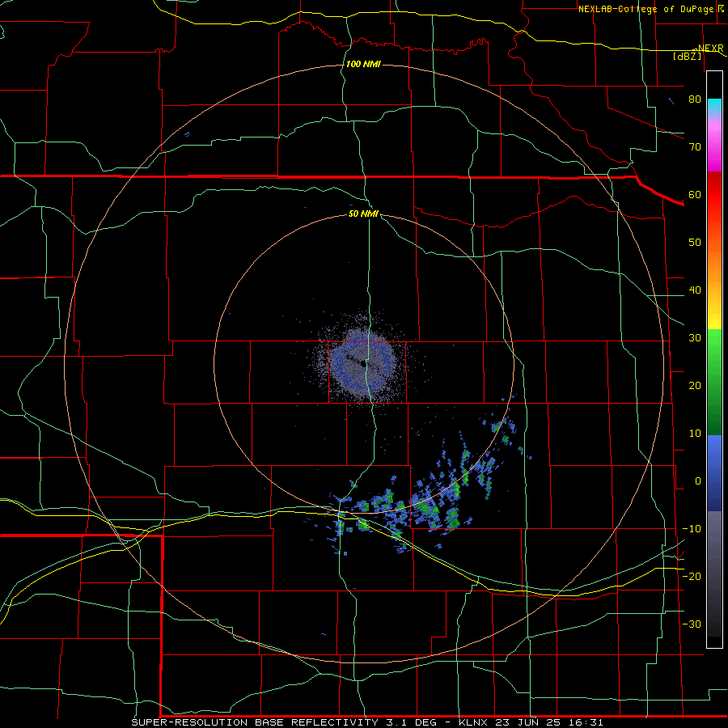Click the cyan top of the color bar

coord(714,106)
